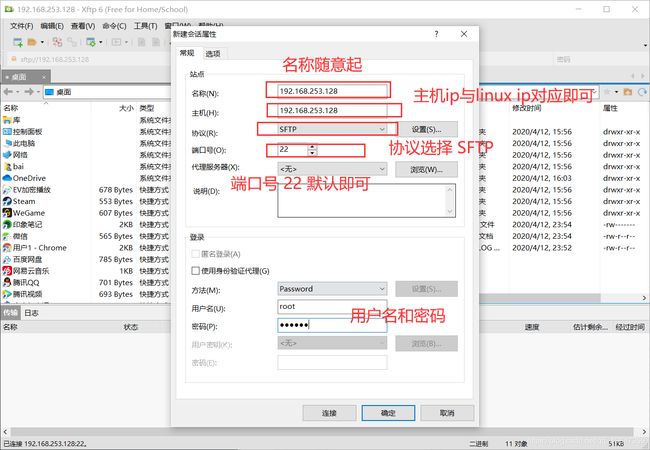Viewport: 650px width, 450px height.
Task: Select the 腾讯QQ shortcut icon
Action: tap(7, 283)
